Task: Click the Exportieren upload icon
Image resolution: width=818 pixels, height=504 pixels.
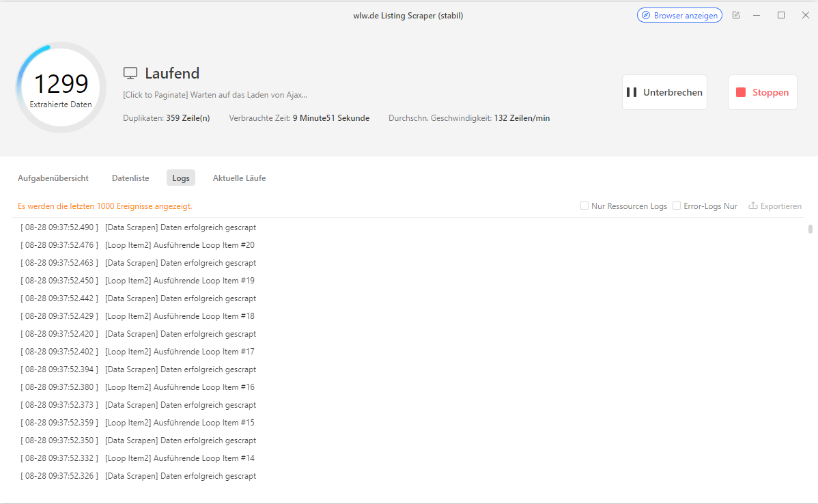Action: 752,206
